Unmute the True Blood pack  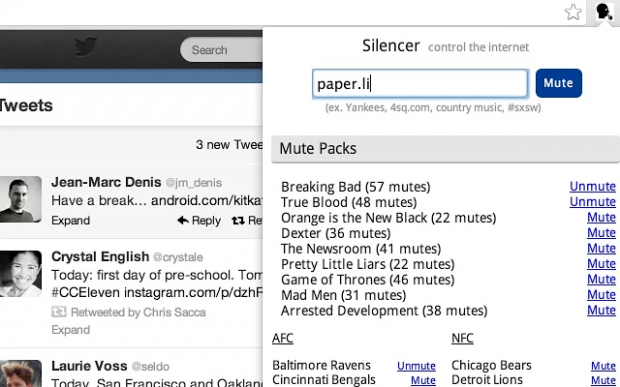click(592, 202)
